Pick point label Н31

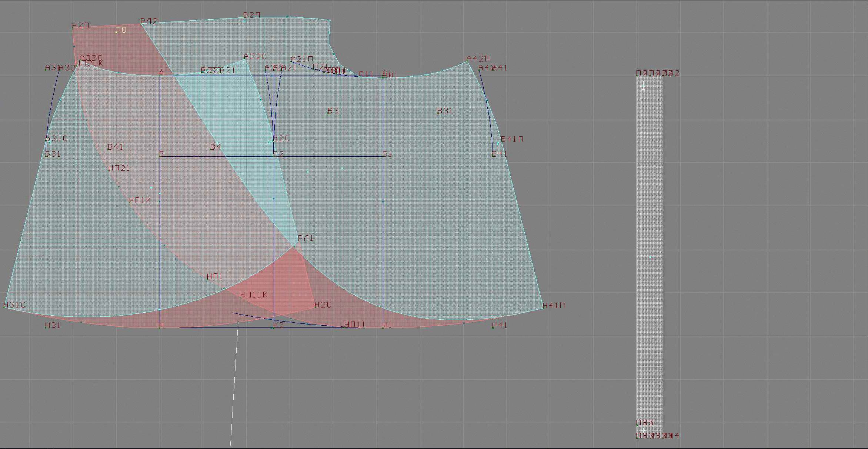pos(53,325)
